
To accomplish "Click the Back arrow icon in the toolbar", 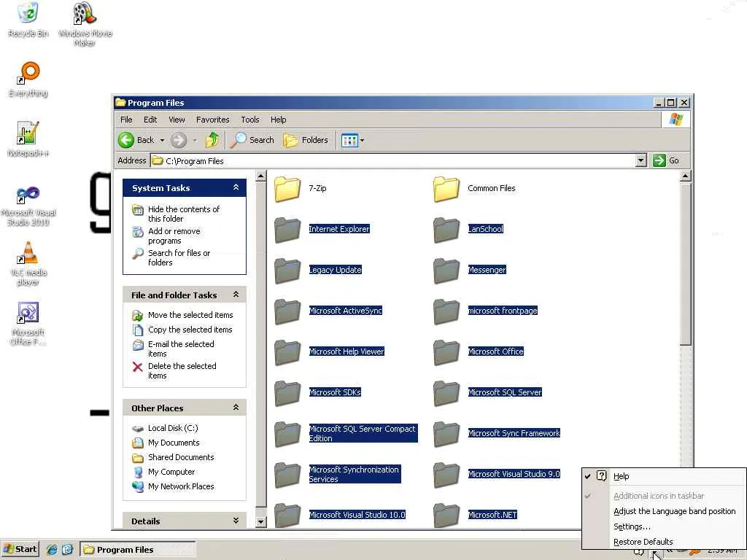I will tap(126, 140).
